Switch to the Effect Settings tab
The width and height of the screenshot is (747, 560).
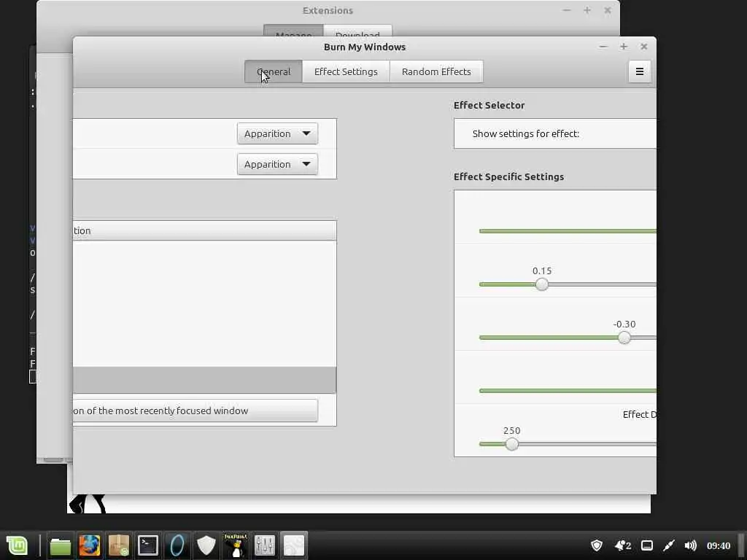click(x=346, y=71)
